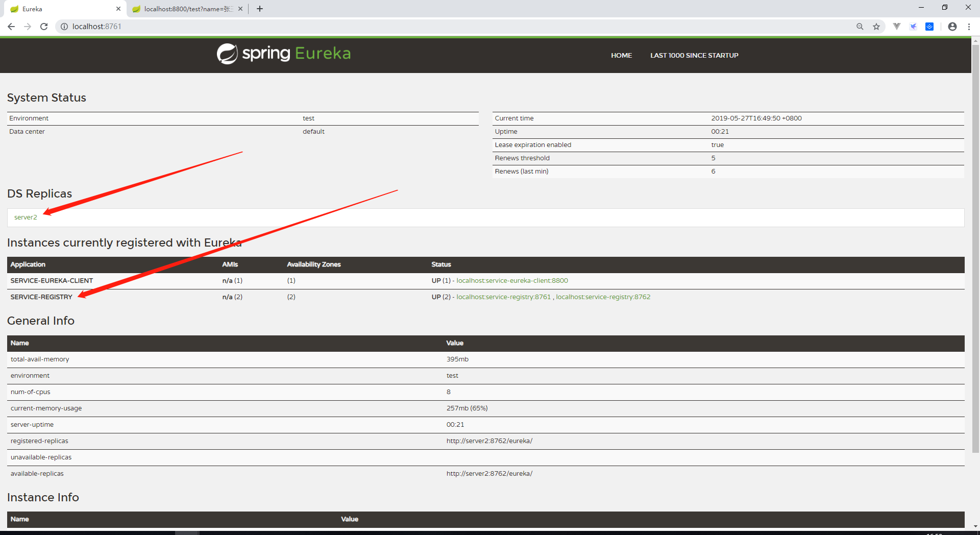Select the SERVICE-REGISTRY application name
This screenshot has width=980, height=535.
coord(41,297)
